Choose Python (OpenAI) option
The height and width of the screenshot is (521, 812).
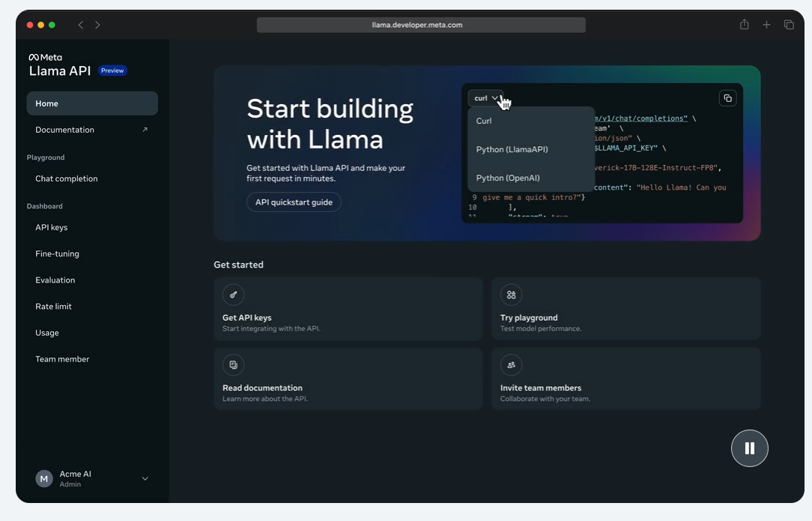coord(531,178)
